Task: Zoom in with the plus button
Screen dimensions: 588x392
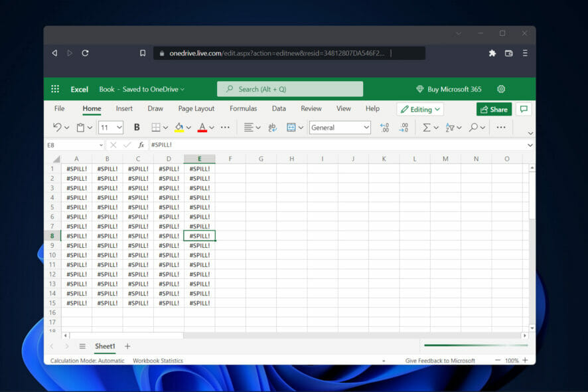Action: tap(525, 360)
